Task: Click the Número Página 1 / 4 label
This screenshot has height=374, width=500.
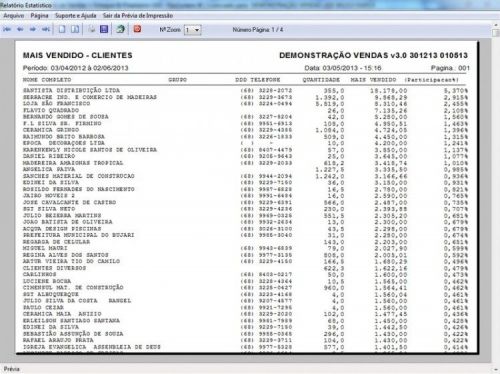Action: tap(258, 30)
